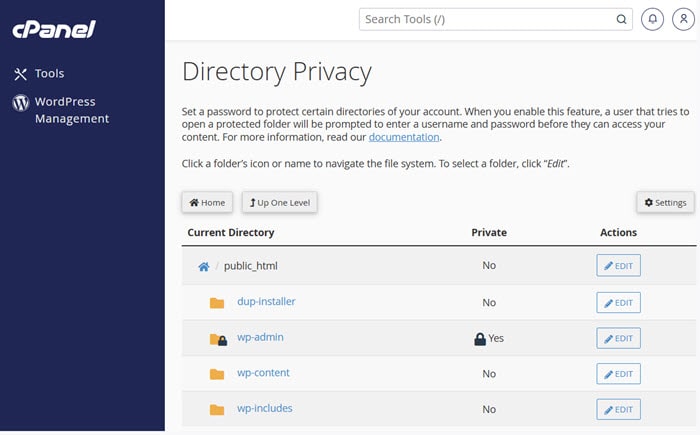
Task: Open the dup-installer folder icon
Action: [x=217, y=303]
